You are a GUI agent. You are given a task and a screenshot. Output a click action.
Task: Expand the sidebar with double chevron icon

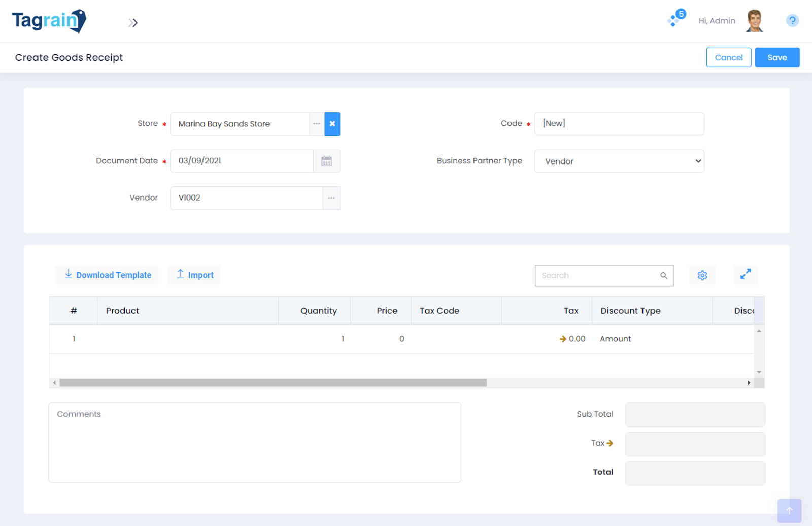(133, 23)
